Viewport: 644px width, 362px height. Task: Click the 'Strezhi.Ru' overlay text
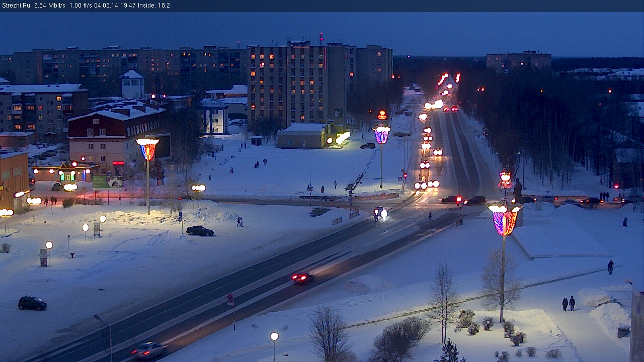point(15,6)
